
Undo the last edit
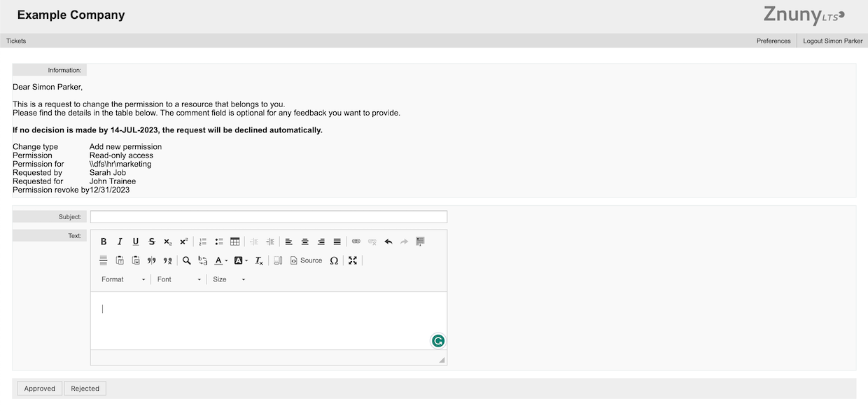coord(388,242)
